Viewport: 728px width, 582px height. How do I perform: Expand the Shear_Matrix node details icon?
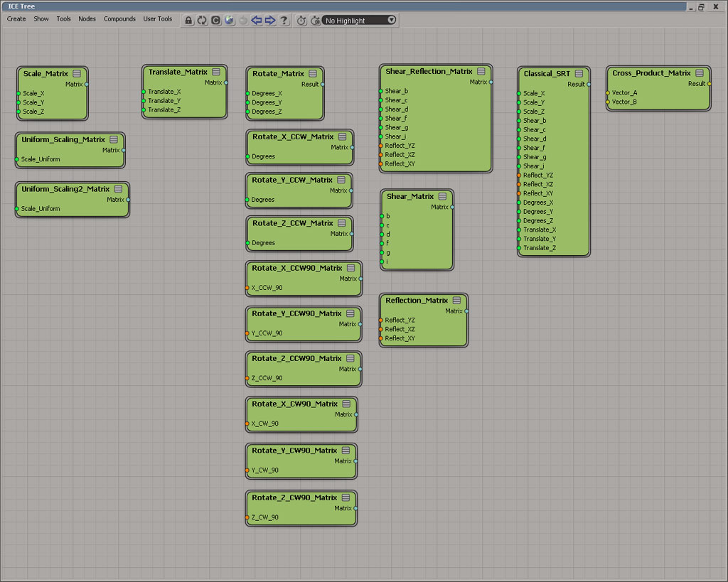(442, 196)
